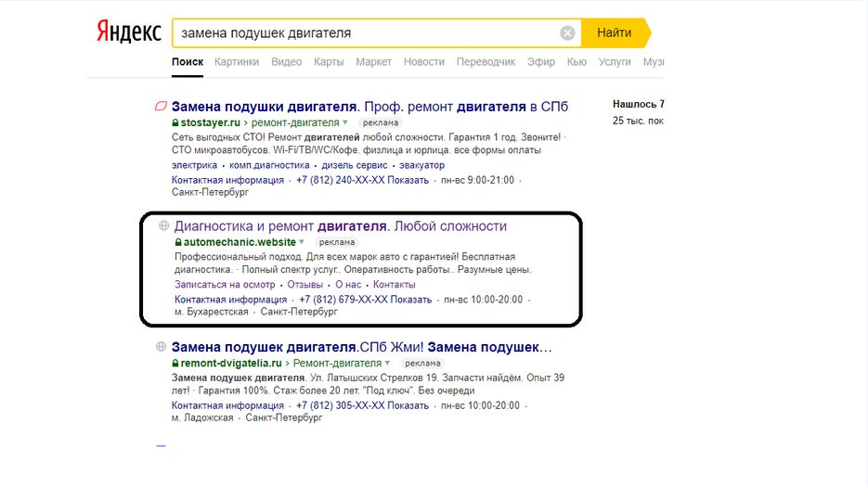This screenshot has width=868, height=487.
Task: Click the lock icon next to remont-dvigatelia.ru
Action: 175,364
